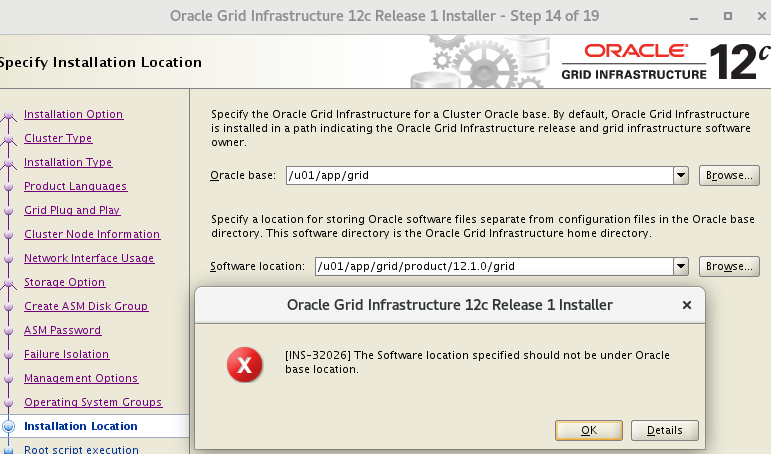Expand the Software location dropdown arrow
The height and width of the screenshot is (454, 771).
tap(681, 266)
